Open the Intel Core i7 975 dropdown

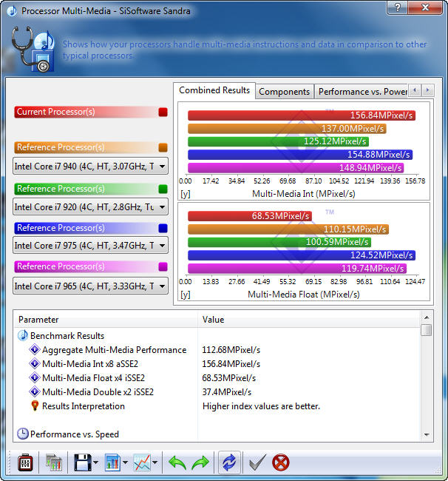pyautogui.click(x=90, y=246)
